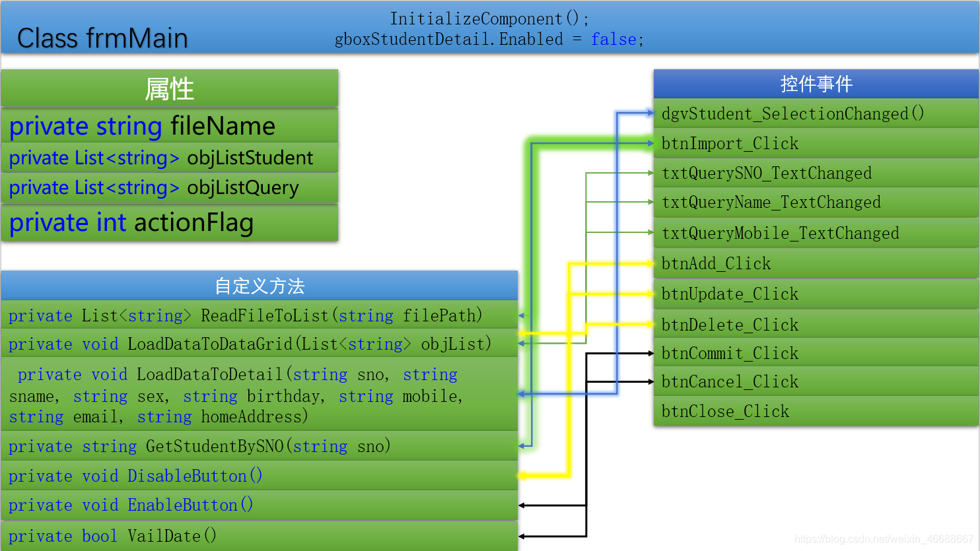Select the btnImport_Click event row

(816, 143)
